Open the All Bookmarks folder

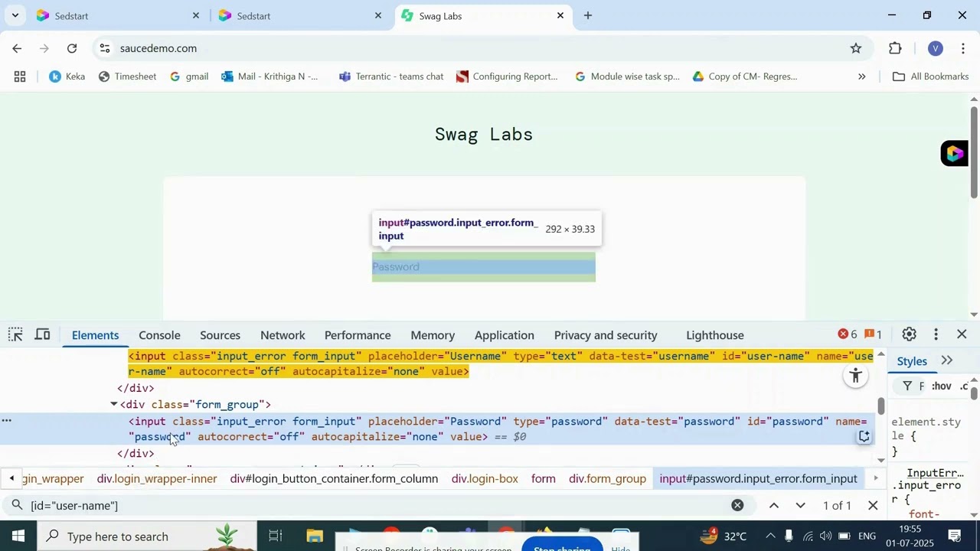pyautogui.click(x=930, y=77)
